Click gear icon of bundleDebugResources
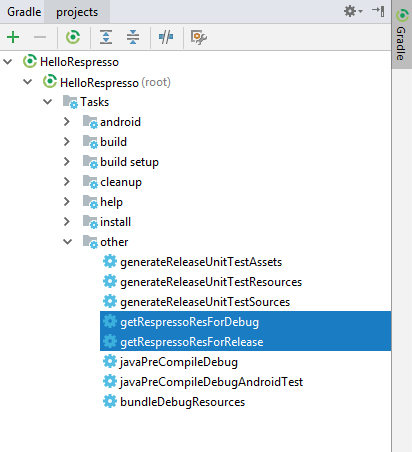The width and height of the screenshot is (412, 452). click(x=110, y=401)
